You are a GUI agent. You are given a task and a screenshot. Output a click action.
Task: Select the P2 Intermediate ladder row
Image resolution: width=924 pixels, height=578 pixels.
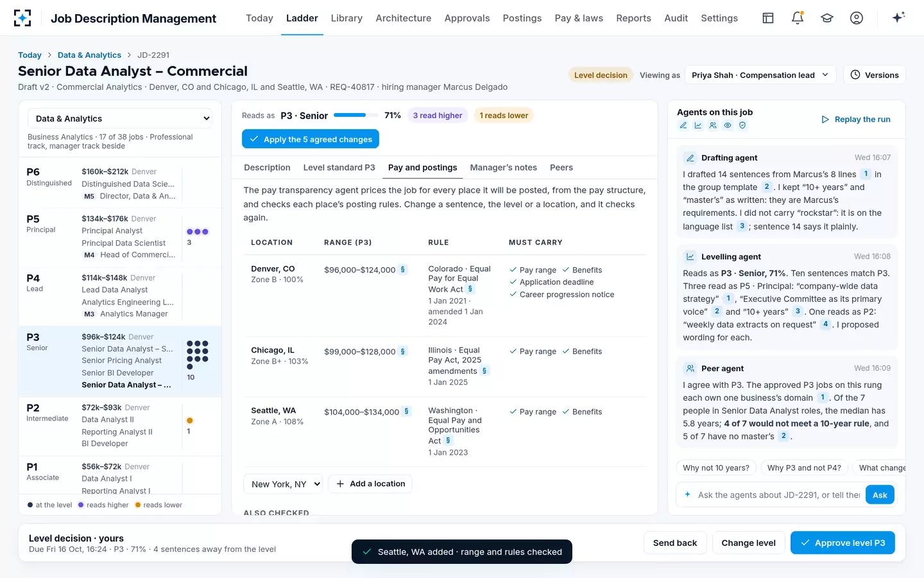coord(120,426)
